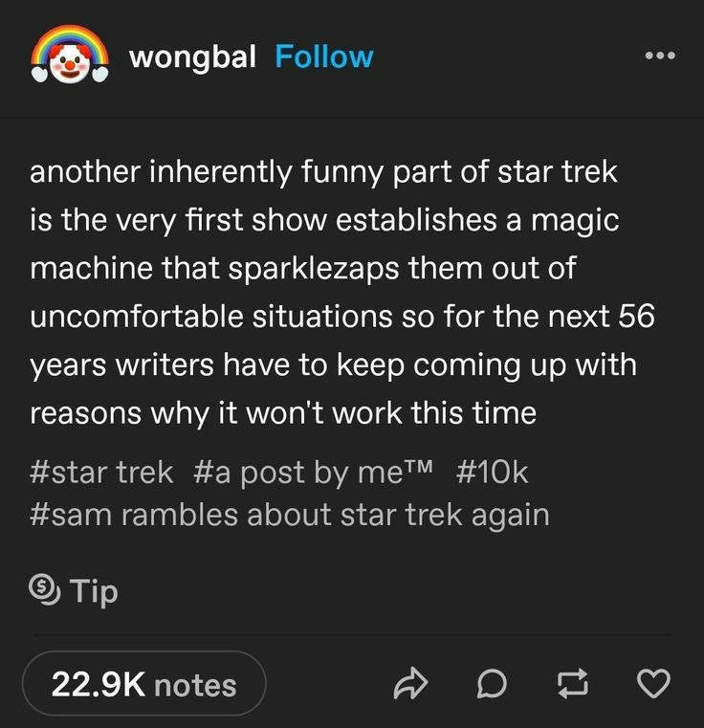
Task: Open the three-dot post options menu
Action: click(660, 55)
